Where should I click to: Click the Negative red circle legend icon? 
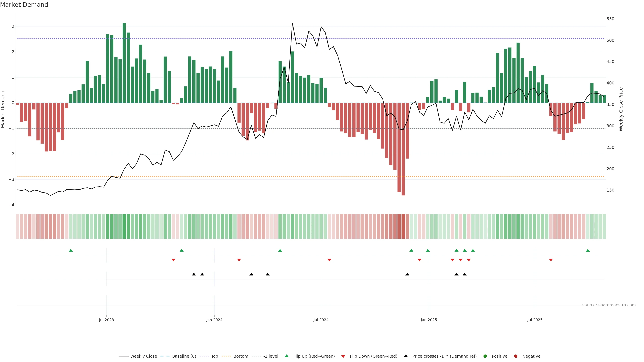point(516,356)
